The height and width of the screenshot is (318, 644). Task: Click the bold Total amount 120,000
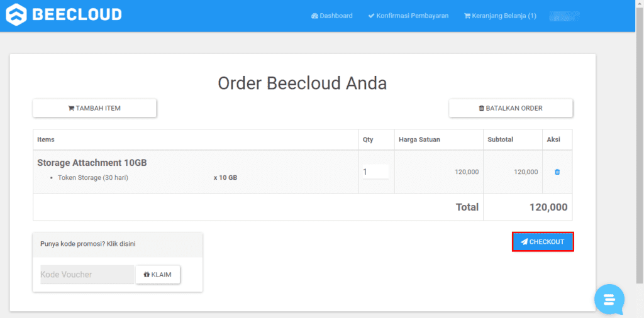pyautogui.click(x=548, y=207)
